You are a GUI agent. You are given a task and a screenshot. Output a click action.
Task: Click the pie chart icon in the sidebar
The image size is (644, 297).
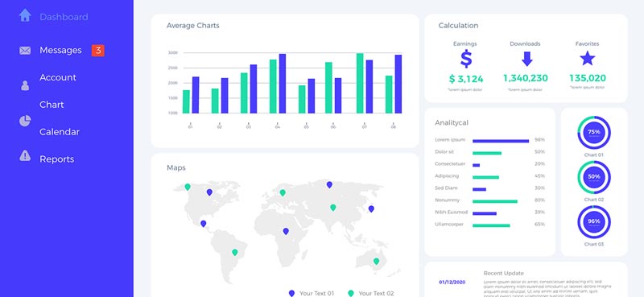click(x=25, y=121)
